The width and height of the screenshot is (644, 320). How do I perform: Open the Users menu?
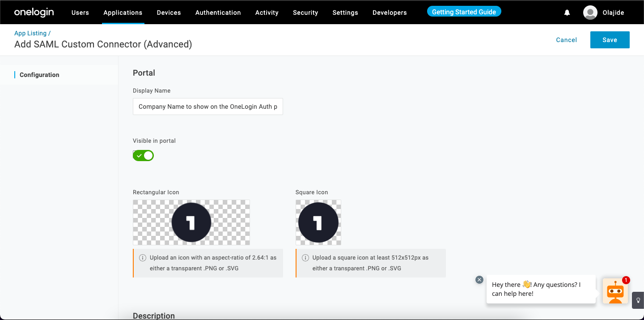click(x=80, y=13)
